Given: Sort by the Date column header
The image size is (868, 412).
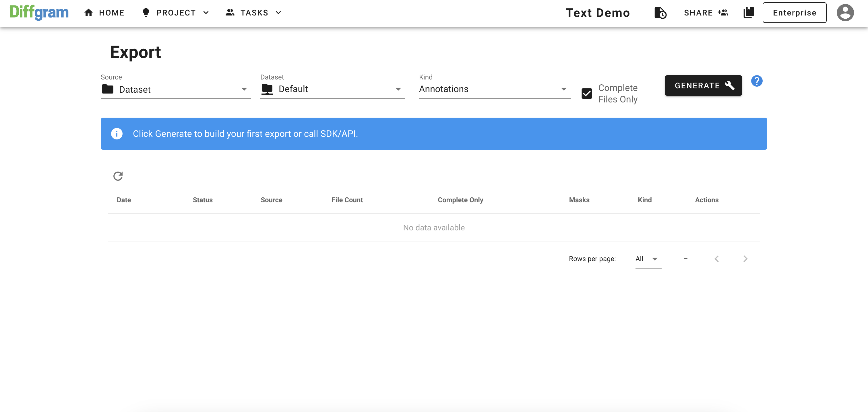Looking at the screenshot, I should coord(124,200).
